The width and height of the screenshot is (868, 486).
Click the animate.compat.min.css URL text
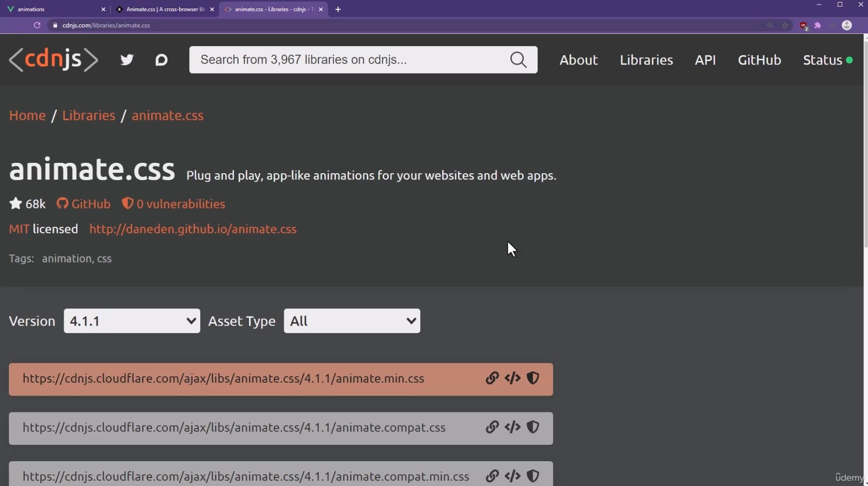pyautogui.click(x=246, y=476)
